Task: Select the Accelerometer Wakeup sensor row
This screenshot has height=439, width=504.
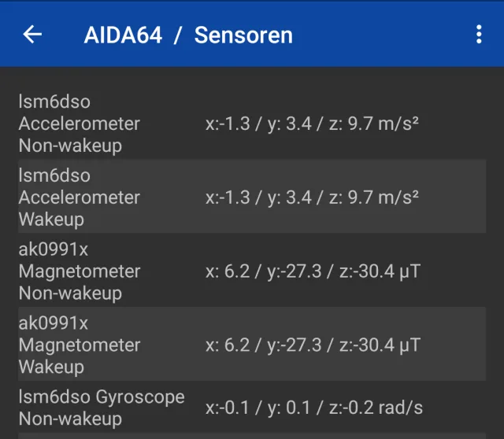Action: point(79,197)
